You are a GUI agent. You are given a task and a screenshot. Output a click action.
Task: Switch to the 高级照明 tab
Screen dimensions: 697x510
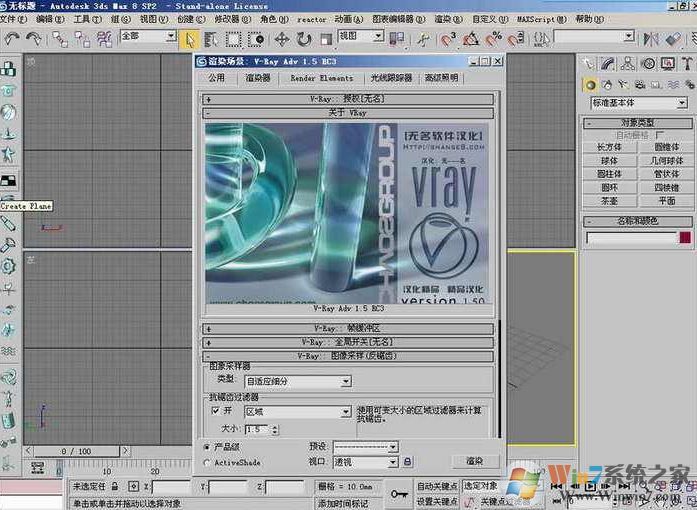coord(441,78)
